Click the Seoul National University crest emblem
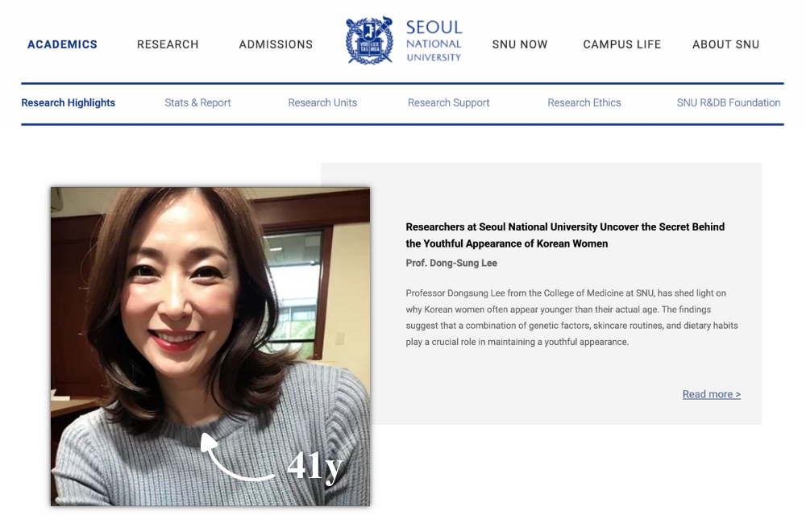The width and height of the screenshot is (806, 532). [369, 40]
